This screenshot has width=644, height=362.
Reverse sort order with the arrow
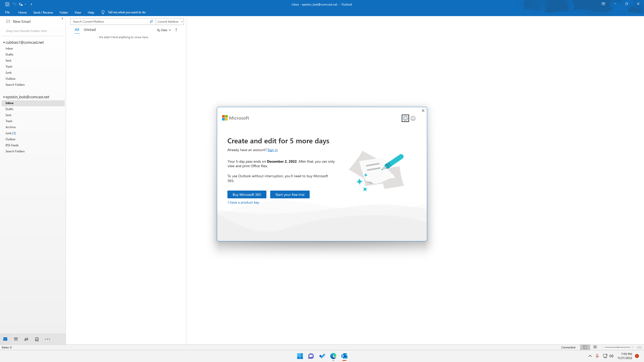pos(176,30)
